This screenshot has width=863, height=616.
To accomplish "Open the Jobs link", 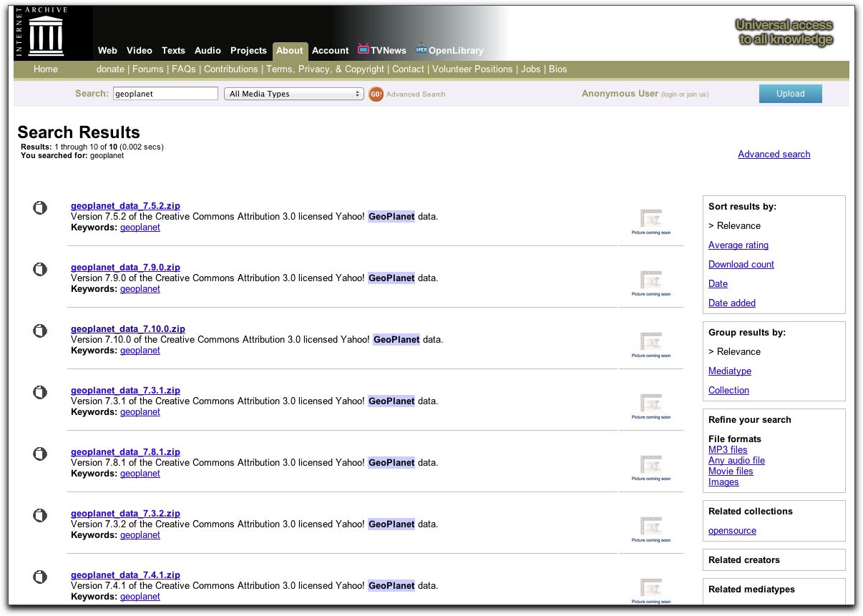I will tap(531, 69).
